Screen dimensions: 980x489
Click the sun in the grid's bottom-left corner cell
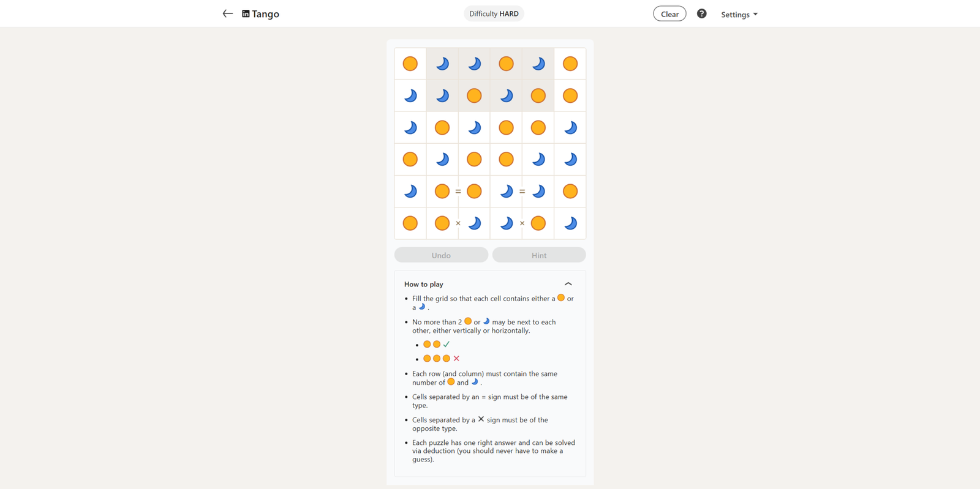[x=410, y=223]
